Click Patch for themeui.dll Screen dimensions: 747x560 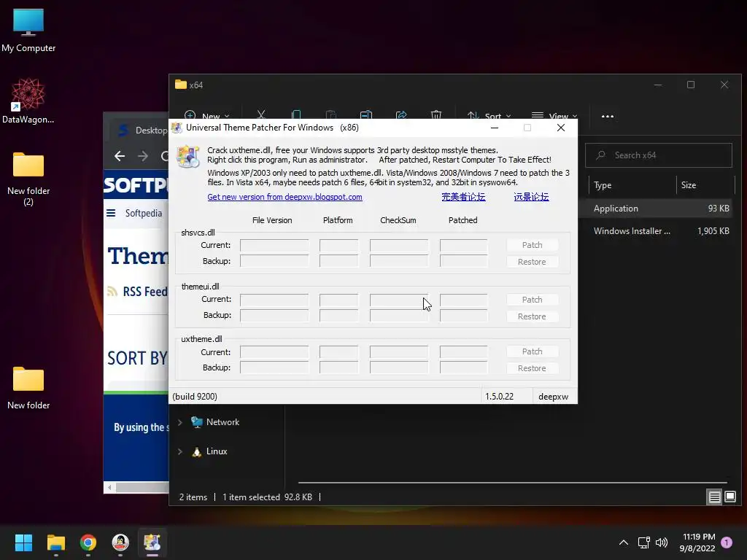[x=532, y=300]
